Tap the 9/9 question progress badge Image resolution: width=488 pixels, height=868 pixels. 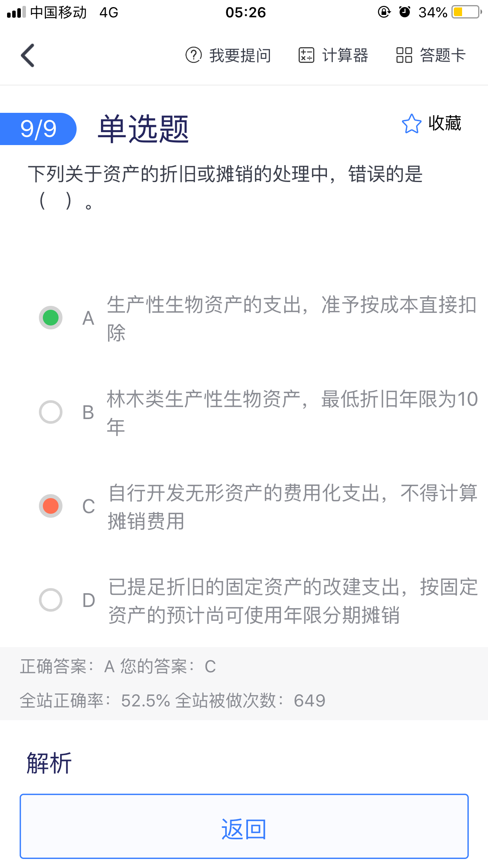click(38, 129)
